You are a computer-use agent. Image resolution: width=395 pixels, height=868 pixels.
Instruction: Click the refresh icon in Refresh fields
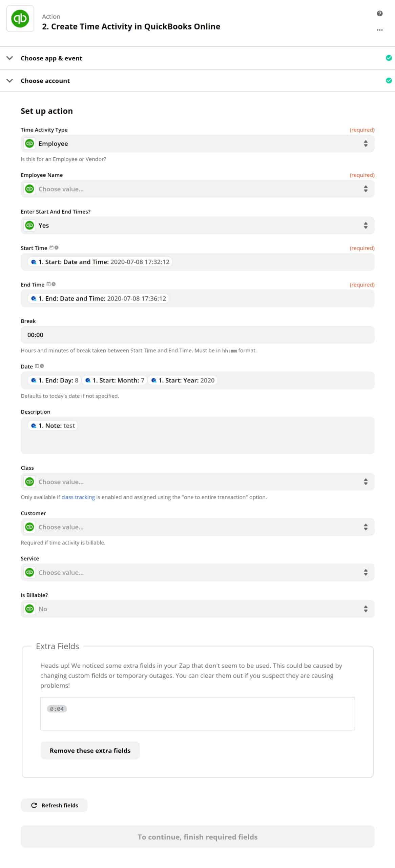click(34, 805)
